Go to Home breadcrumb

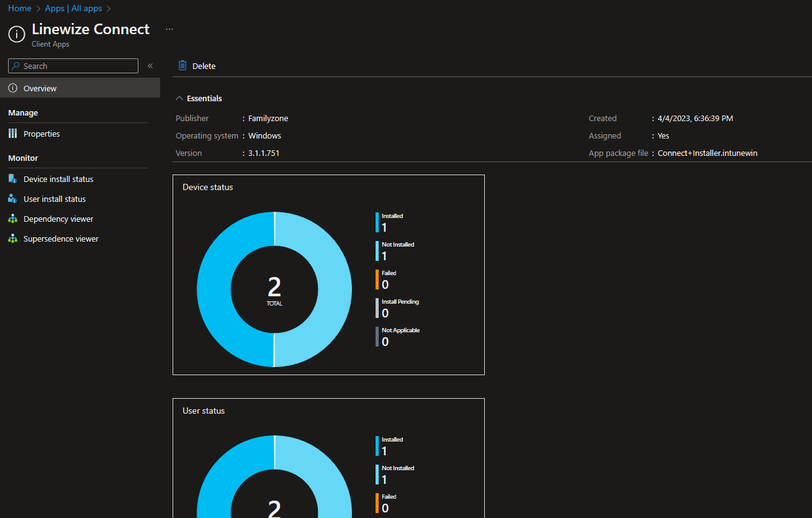point(20,9)
